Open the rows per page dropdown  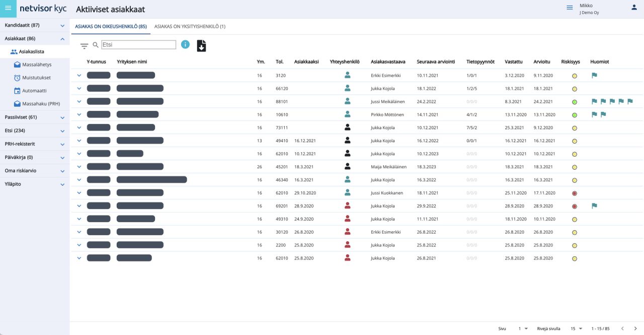pos(576,328)
